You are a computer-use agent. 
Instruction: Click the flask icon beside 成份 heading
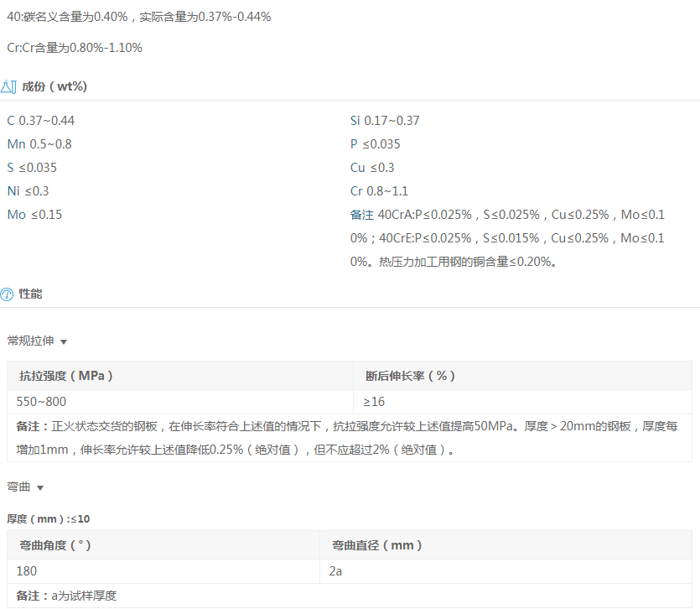click(x=9, y=86)
